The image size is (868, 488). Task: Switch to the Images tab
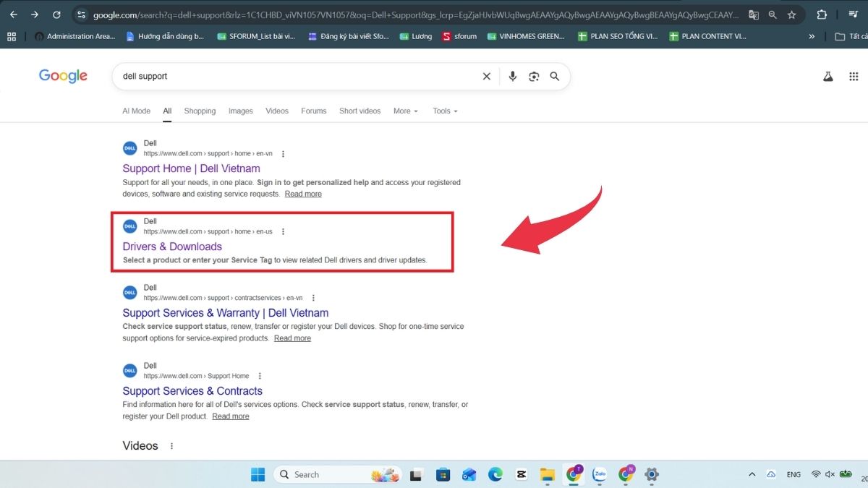(241, 111)
